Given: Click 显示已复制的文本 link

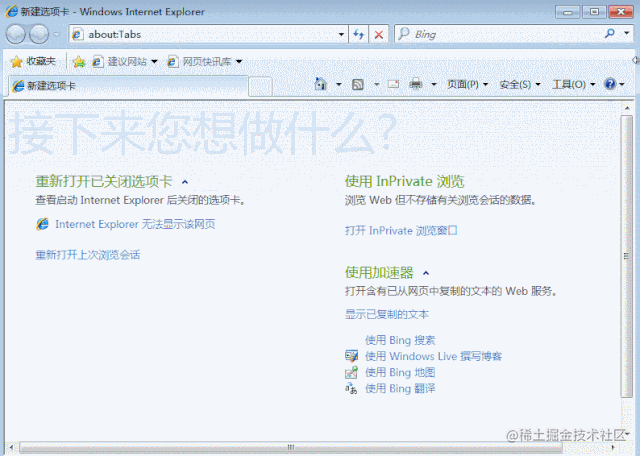Looking at the screenshot, I should [x=387, y=314].
